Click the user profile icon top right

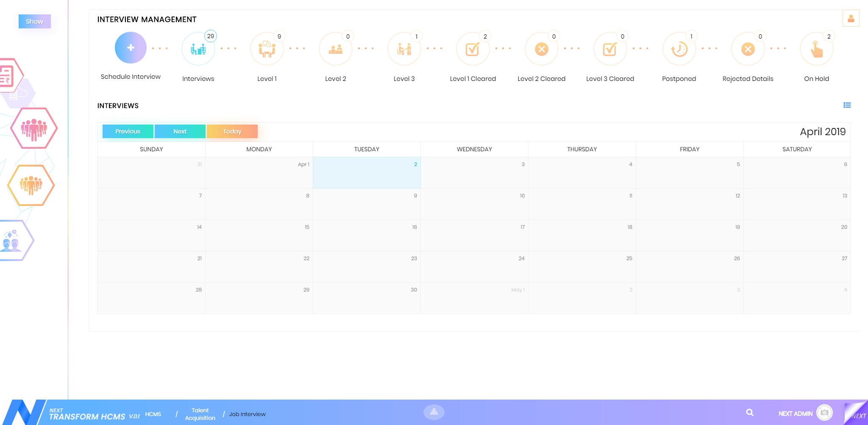pyautogui.click(x=851, y=19)
